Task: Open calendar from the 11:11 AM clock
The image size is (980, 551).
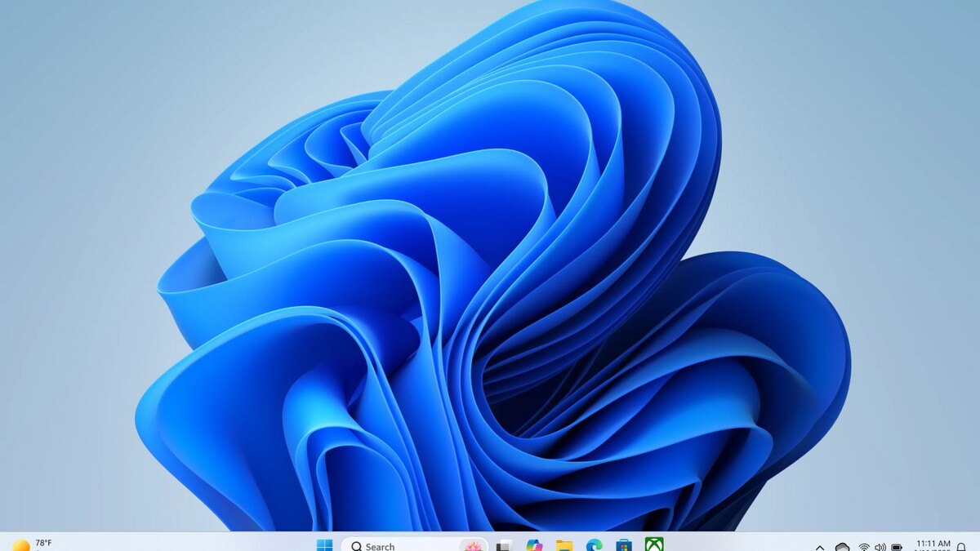Action: 932,544
